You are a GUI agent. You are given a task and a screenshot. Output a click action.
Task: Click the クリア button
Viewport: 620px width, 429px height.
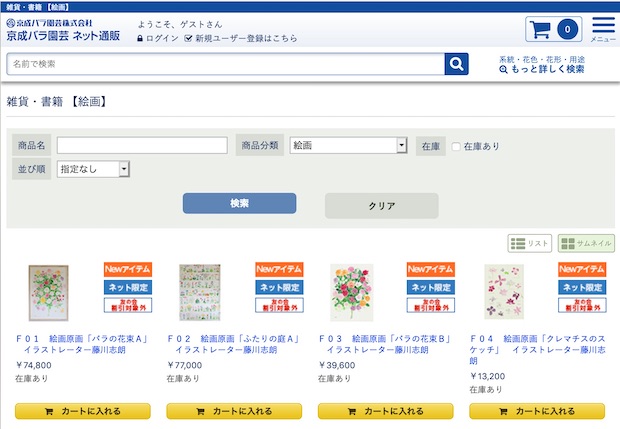[382, 206]
